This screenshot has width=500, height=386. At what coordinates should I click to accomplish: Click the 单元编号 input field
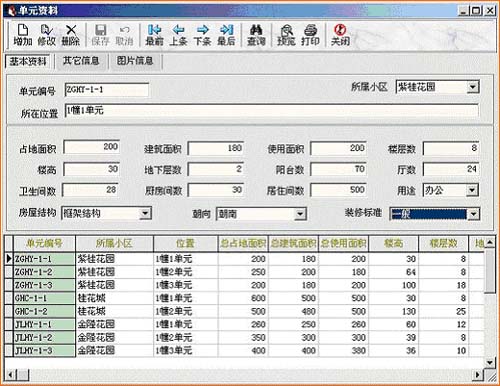(107, 90)
